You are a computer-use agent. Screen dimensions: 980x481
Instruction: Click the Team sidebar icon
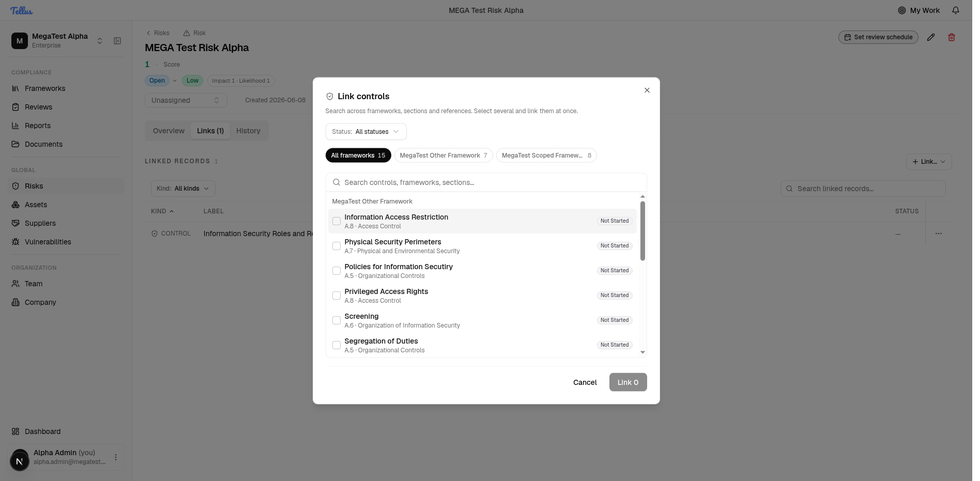point(16,284)
